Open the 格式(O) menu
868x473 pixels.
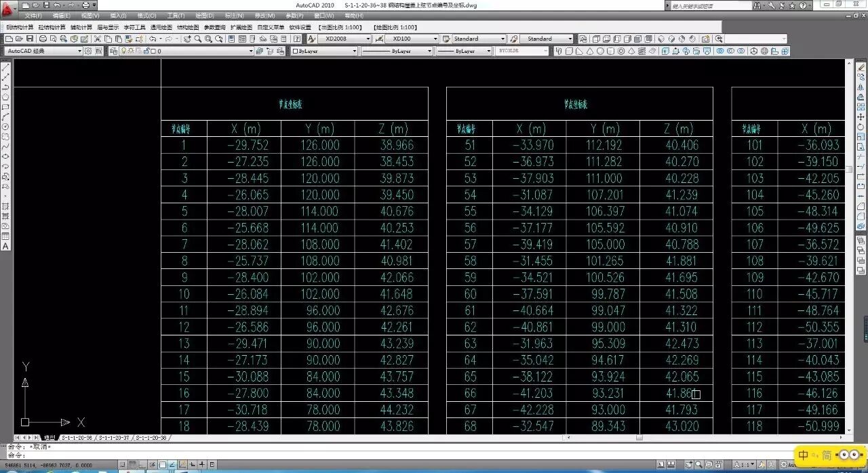(146, 16)
